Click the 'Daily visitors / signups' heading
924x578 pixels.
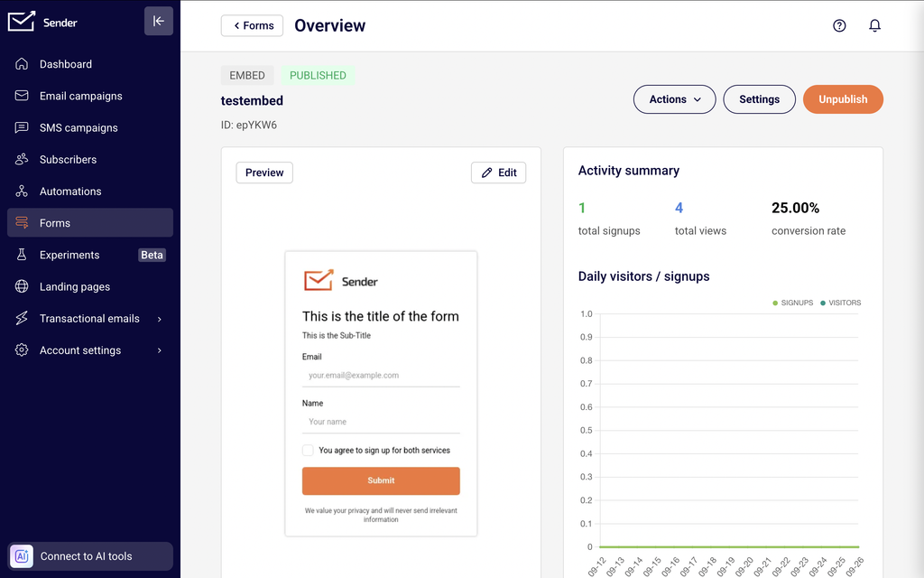coord(643,276)
